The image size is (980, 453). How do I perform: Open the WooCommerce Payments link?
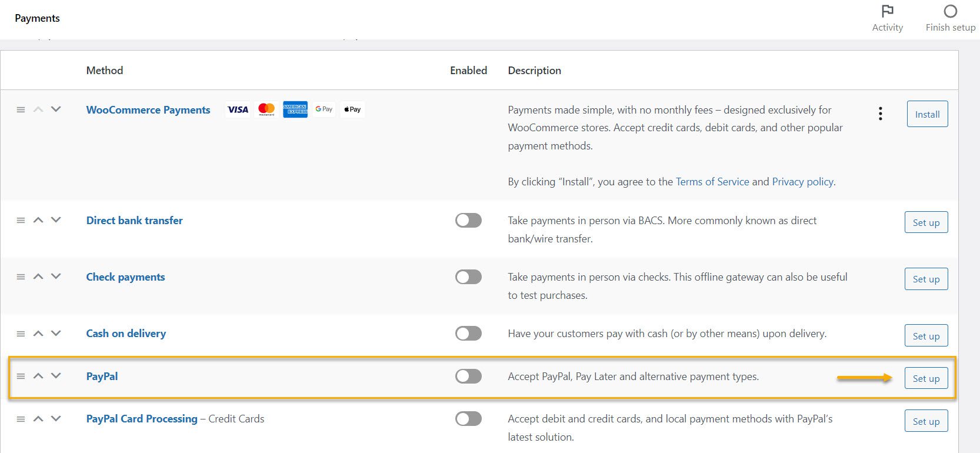click(x=148, y=110)
